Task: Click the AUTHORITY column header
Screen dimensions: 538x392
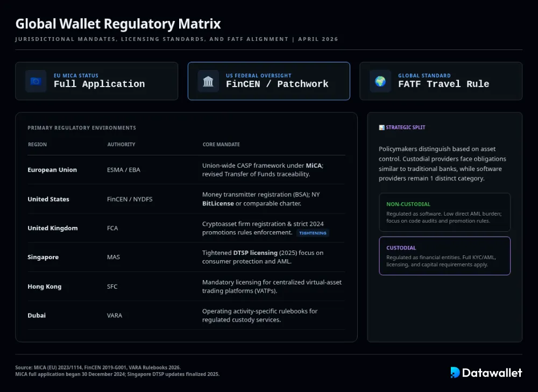Action: tap(121, 145)
